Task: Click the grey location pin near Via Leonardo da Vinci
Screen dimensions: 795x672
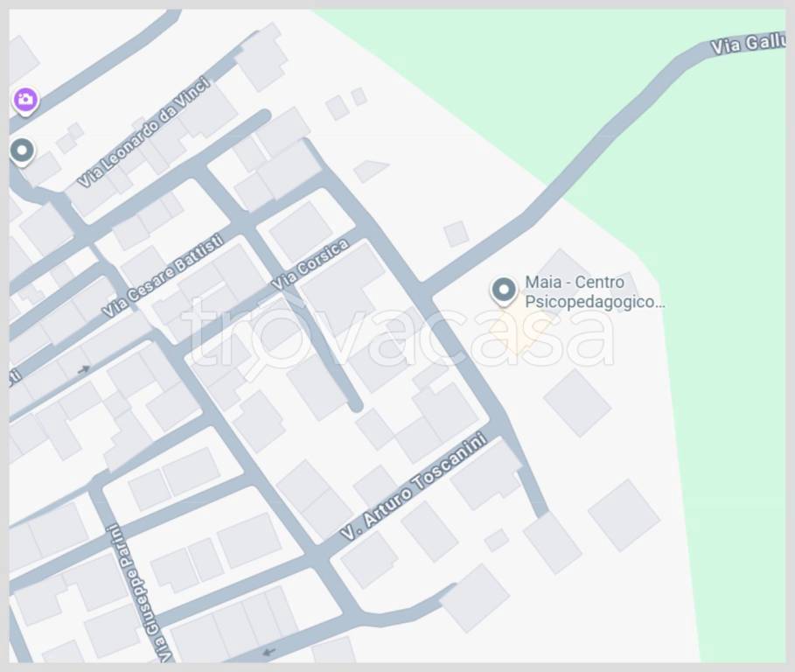Action: [x=22, y=151]
